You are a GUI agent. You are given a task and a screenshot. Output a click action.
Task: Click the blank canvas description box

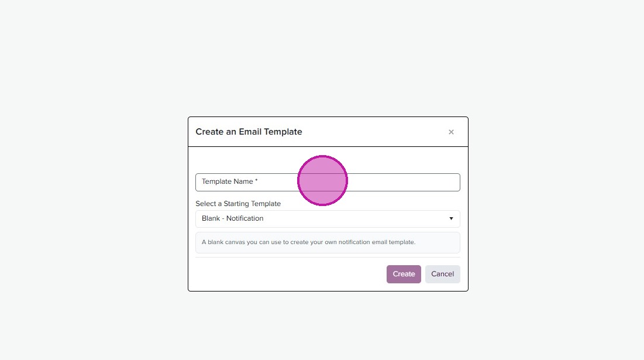tap(328, 242)
